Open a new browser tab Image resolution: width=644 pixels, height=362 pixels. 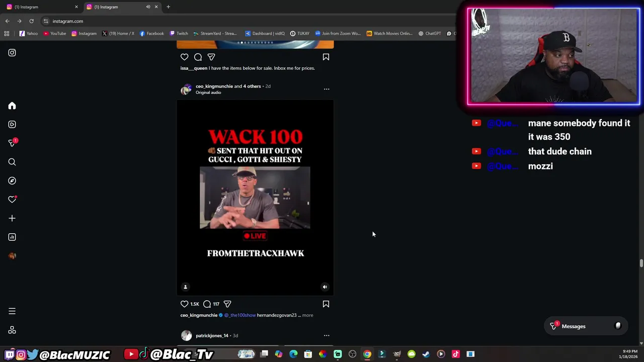(x=168, y=7)
